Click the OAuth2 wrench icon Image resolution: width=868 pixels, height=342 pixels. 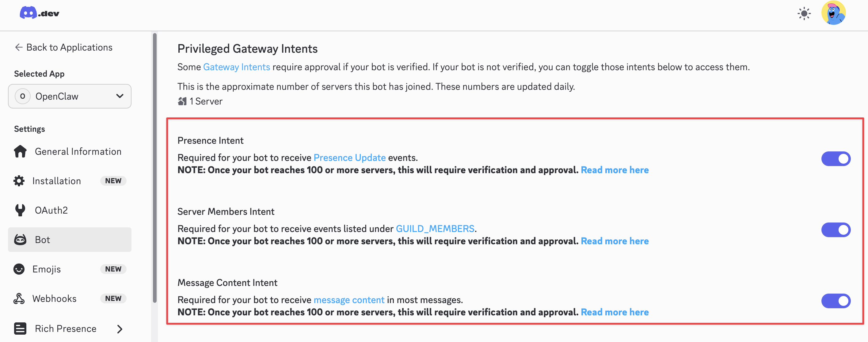(20, 210)
